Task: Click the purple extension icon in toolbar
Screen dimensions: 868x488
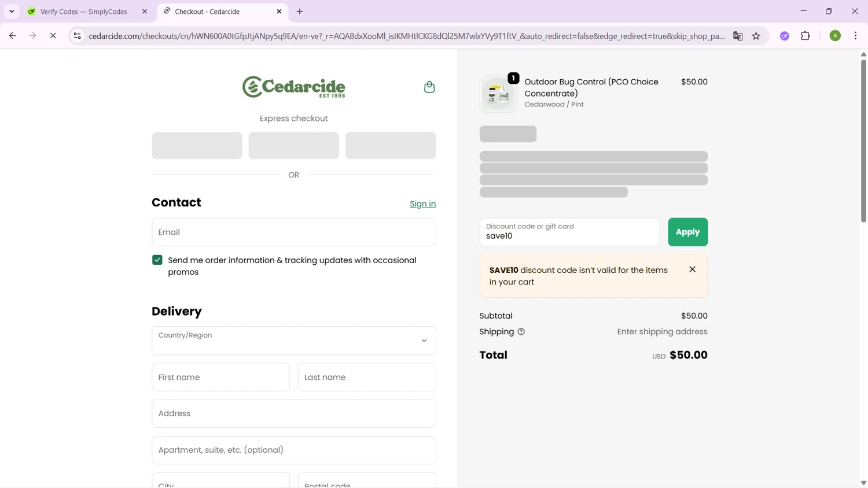Action: coord(785,36)
